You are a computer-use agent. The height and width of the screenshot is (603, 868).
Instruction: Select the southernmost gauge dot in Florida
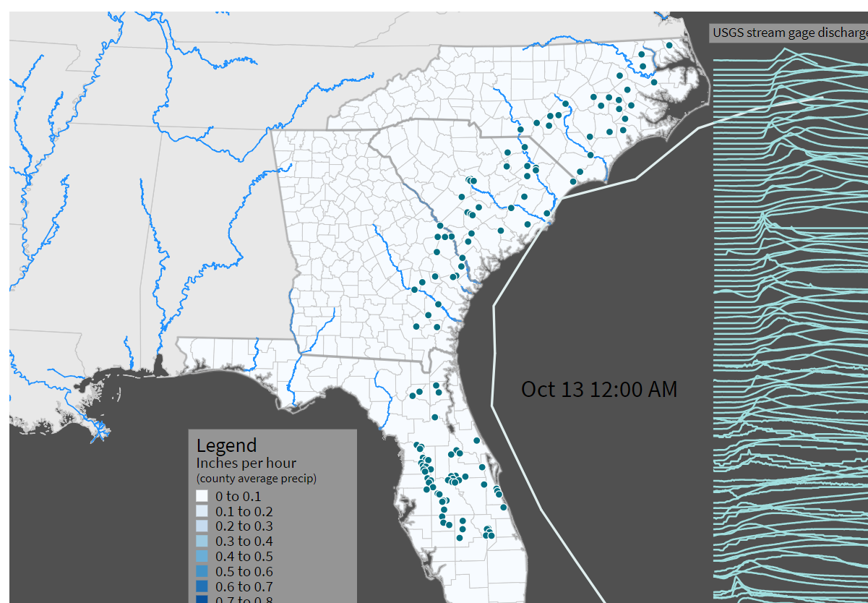click(x=490, y=537)
